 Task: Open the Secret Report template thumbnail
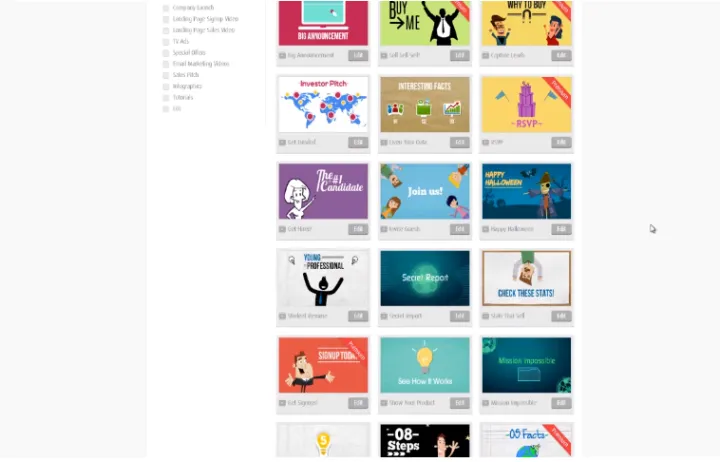pyautogui.click(x=425, y=278)
